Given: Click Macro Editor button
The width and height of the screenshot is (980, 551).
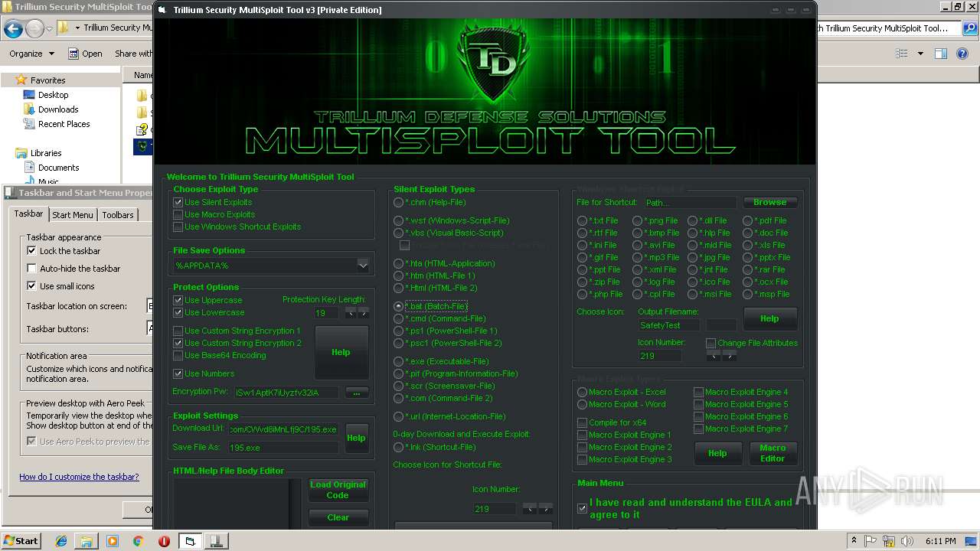Looking at the screenshot, I should click(773, 453).
